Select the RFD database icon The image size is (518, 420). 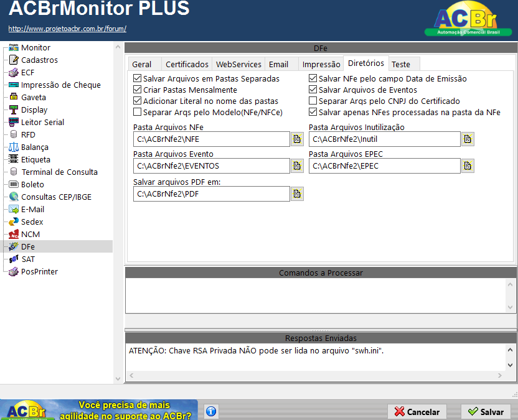click(x=14, y=134)
